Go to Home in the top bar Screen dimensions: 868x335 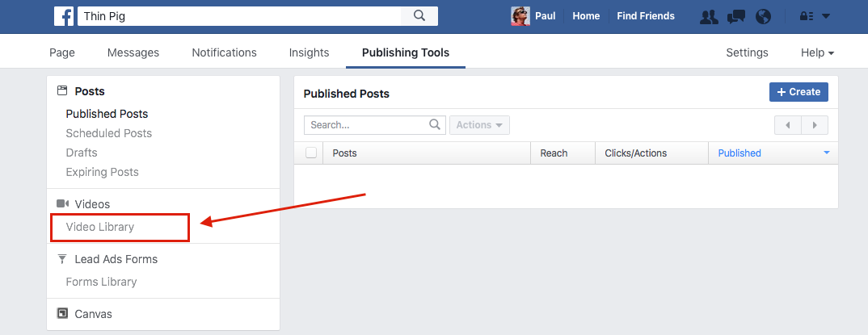(x=586, y=16)
